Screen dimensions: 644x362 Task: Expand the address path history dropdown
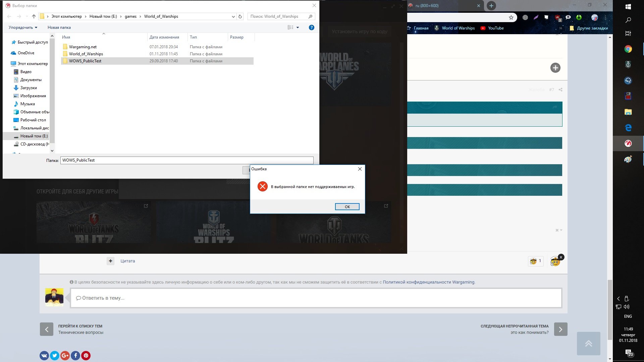[x=233, y=16]
